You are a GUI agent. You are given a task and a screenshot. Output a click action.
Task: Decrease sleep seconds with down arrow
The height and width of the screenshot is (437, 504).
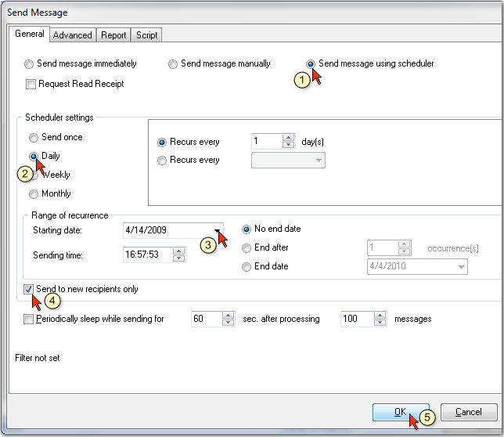click(x=229, y=323)
